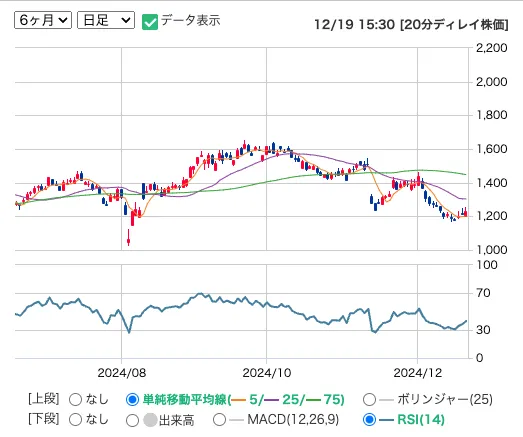Click the 1,600 price axis label
Viewport: 523px width, 437px height.
[x=491, y=149]
